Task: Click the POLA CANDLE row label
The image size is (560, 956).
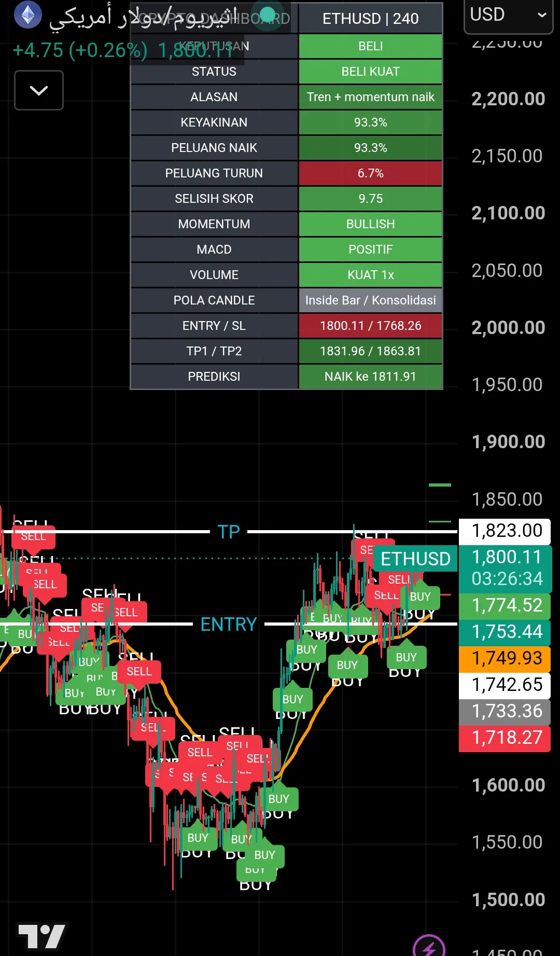Action: (x=214, y=300)
